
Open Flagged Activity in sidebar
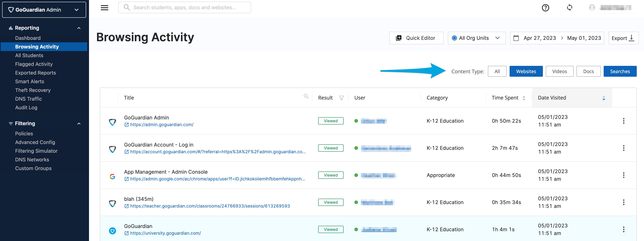coord(34,64)
